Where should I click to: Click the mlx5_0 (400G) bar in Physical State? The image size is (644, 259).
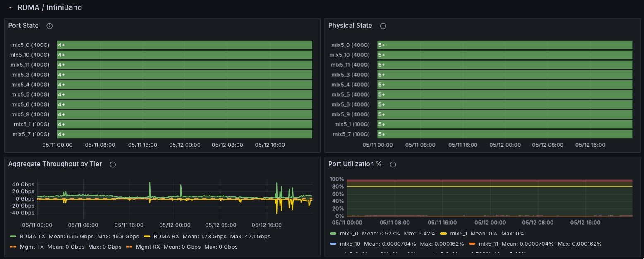point(505,45)
